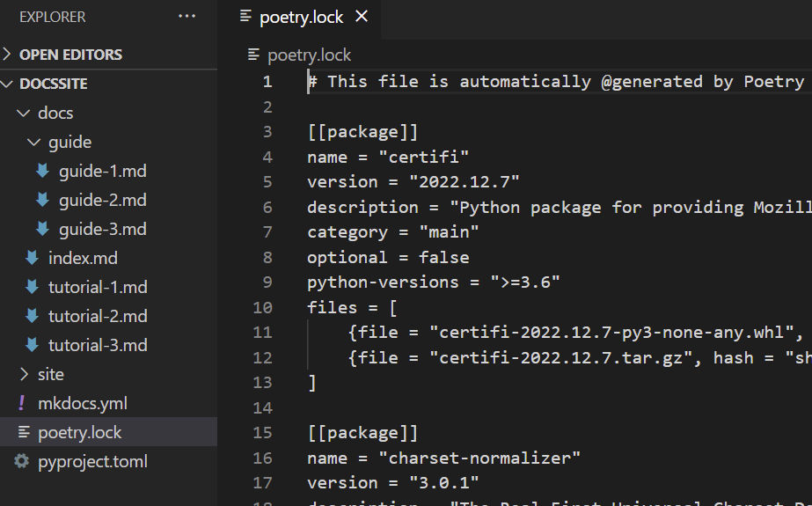Open Explorer views and more actions menu

click(187, 16)
